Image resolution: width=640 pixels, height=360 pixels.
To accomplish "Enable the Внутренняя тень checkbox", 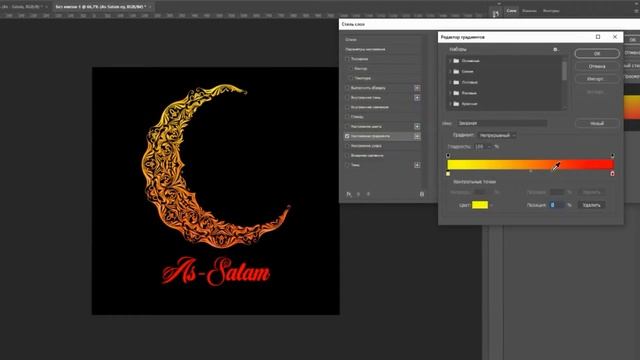I will (x=347, y=98).
